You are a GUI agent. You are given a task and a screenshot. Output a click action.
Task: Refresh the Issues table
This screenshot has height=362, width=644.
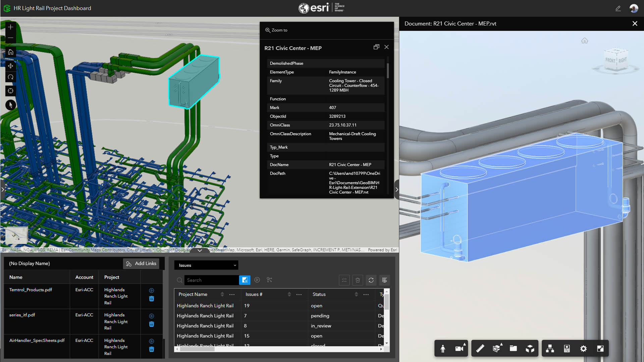tap(371, 280)
